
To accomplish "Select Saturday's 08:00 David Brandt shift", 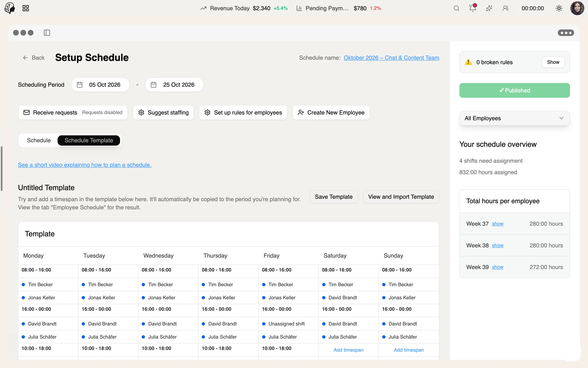I will [x=349, y=297].
